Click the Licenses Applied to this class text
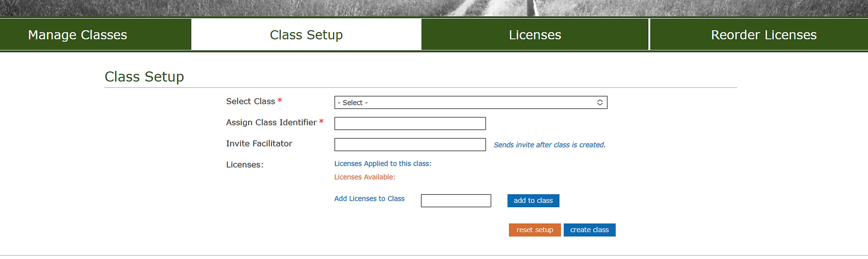Screen dimensions: 868x259 pyautogui.click(x=382, y=164)
